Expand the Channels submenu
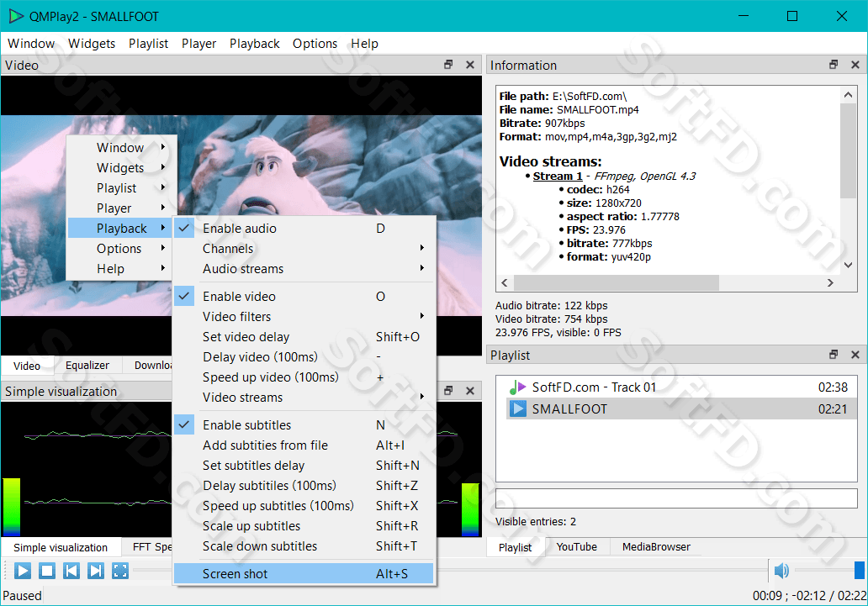The height and width of the screenshot is (606, 868). [x=304, y=249]
